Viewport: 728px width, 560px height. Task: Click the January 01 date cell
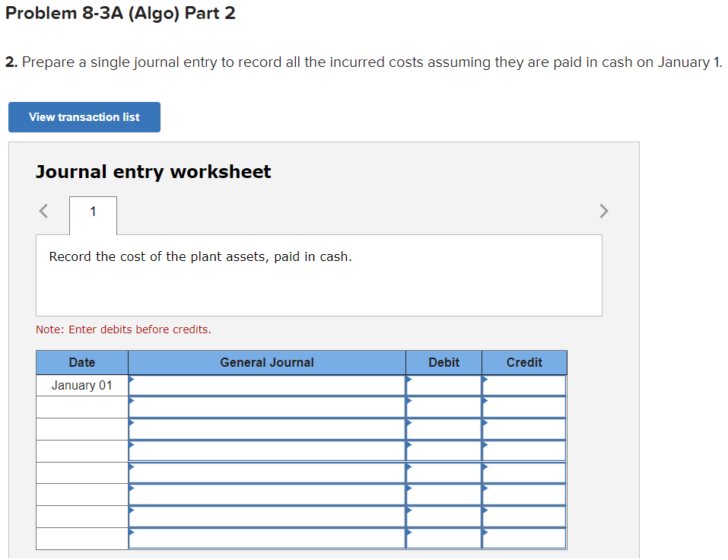(81, 385)
